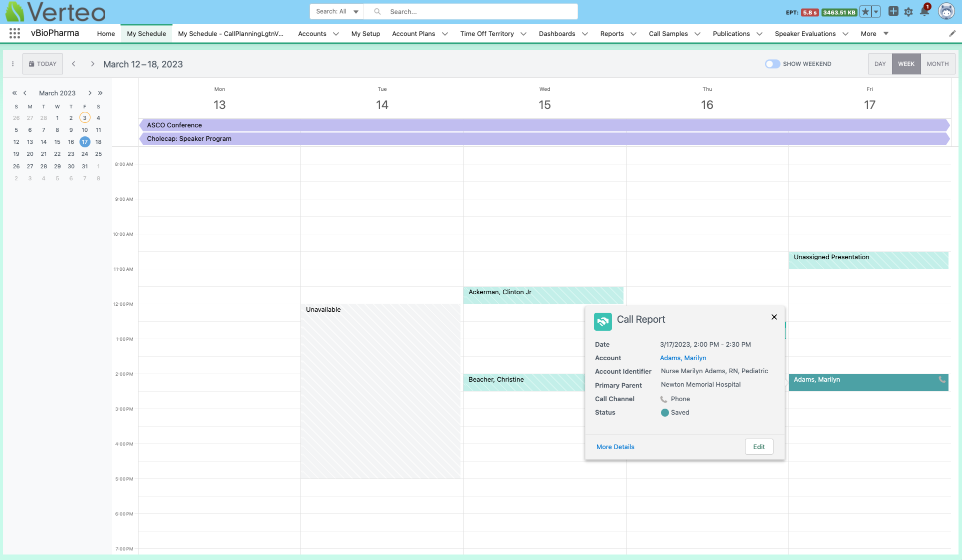Expand the Search: All dropdown
Viewport: 962px width, 560px height.
click(337, 11)
